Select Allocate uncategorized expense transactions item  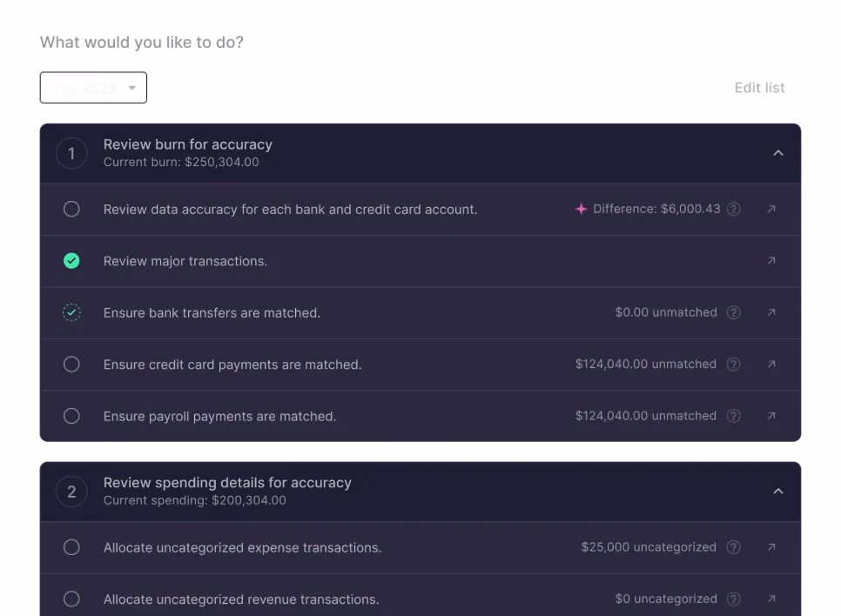click(242, 547)
